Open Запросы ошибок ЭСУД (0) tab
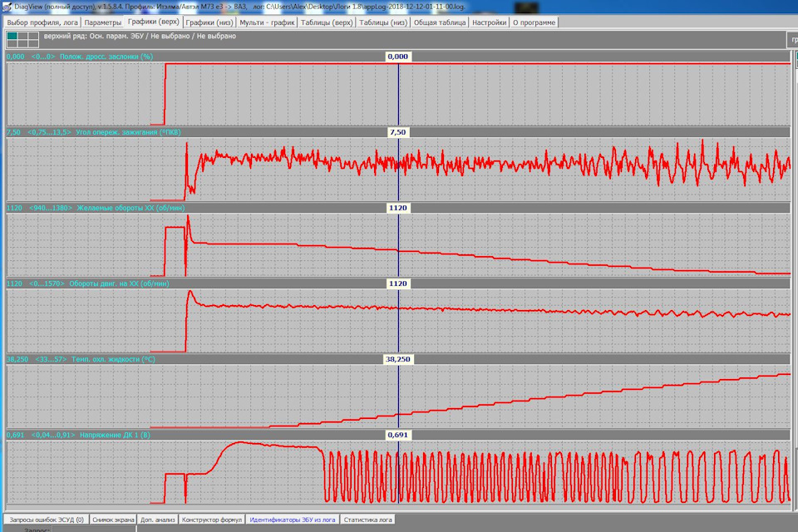Screen dimensions: 798x532 (47, 520)
